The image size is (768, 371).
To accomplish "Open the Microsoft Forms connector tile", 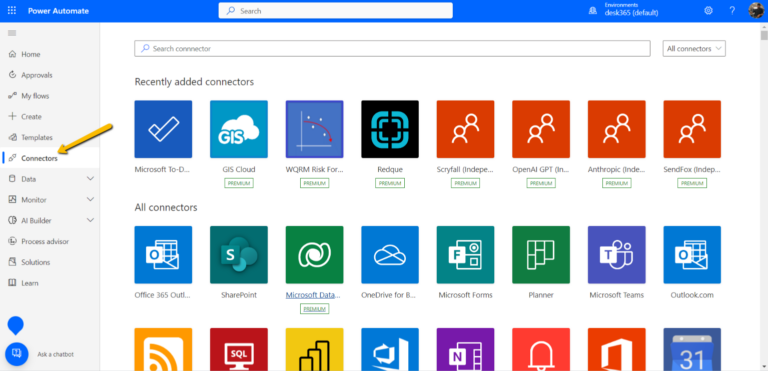I will coord(465,255).
